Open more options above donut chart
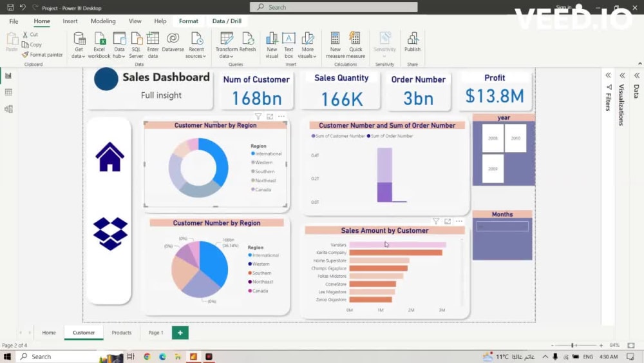The height and width of the screenshot is (363, 644). tap(281, 116)
